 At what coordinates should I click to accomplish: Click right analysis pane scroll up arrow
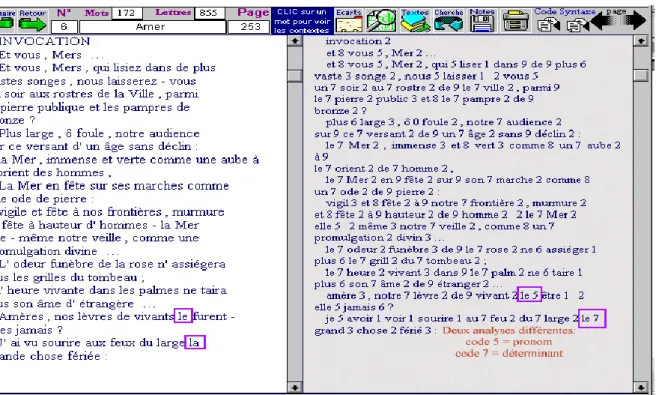tap(641, 41)
